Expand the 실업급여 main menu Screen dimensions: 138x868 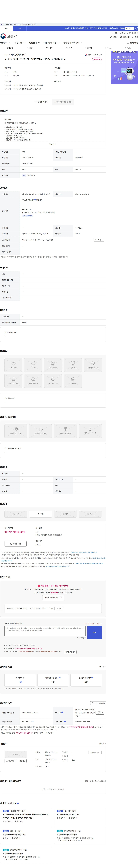click(35, 43)
